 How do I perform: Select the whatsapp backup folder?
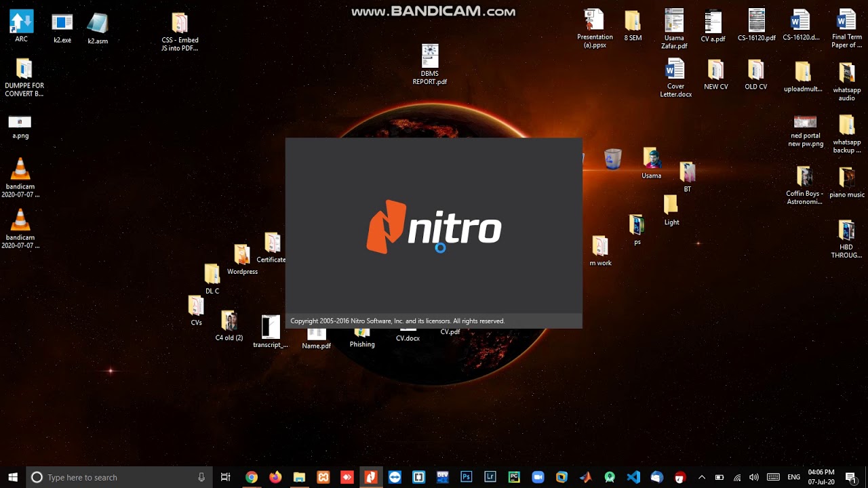[847, 134]
